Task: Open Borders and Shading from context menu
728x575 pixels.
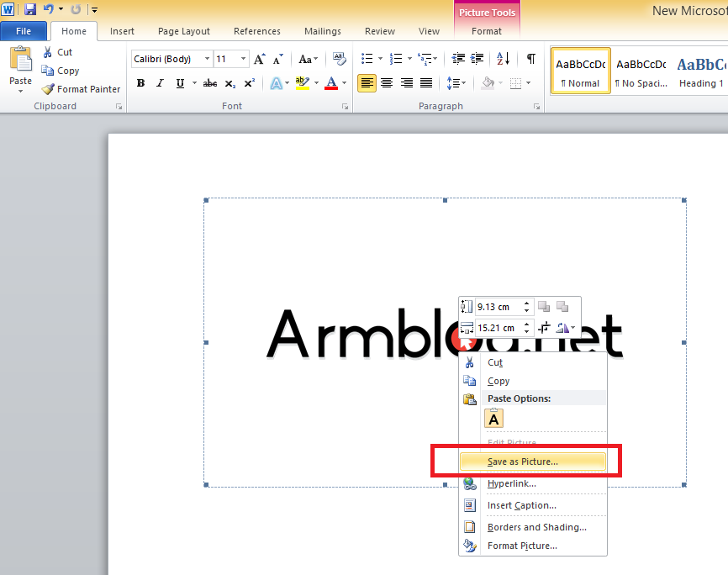Action: coord(532,527)
